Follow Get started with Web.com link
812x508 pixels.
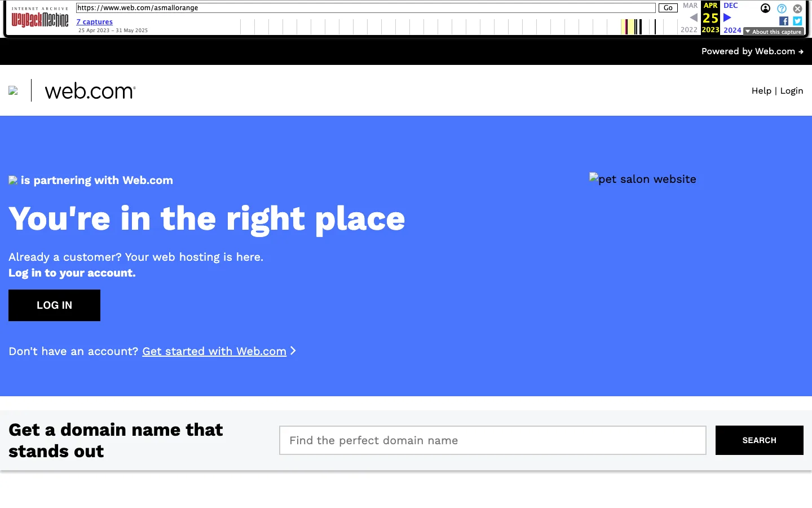pyautogui.click(x=214, y=351)
